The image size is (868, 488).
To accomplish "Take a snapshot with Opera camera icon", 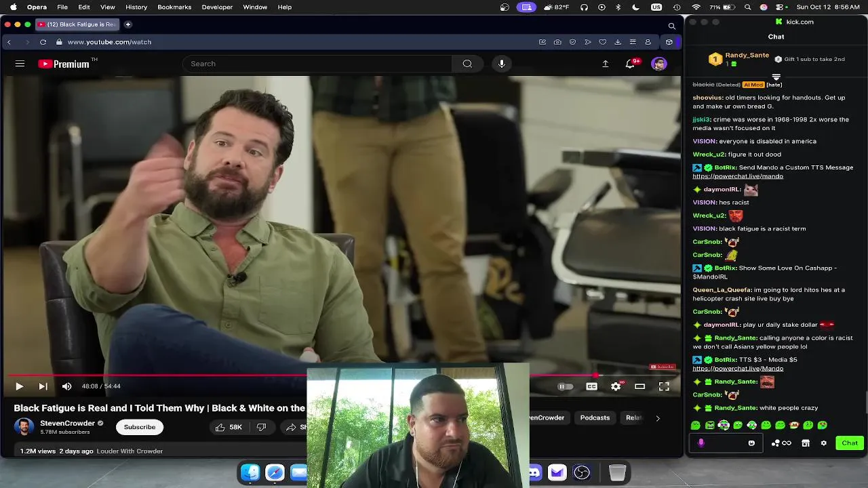I will [557, 42].
